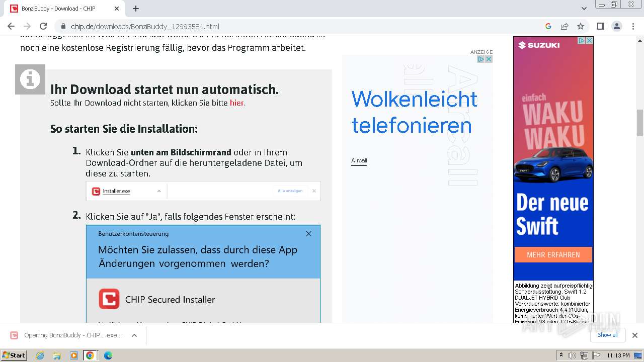Screen dimensions: 644x362
Task: Close the downloads bar
Action: pyautogui.click(x=635, y=335)
